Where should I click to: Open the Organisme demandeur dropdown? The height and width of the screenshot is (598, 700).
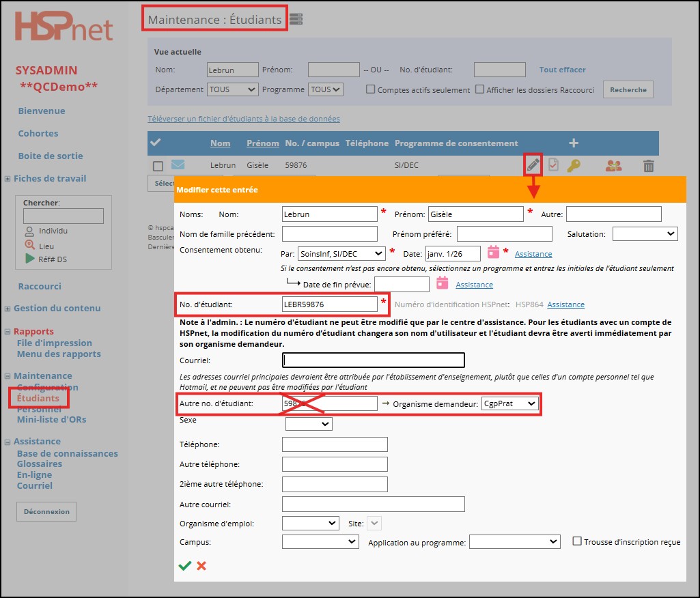click(509, 403)
